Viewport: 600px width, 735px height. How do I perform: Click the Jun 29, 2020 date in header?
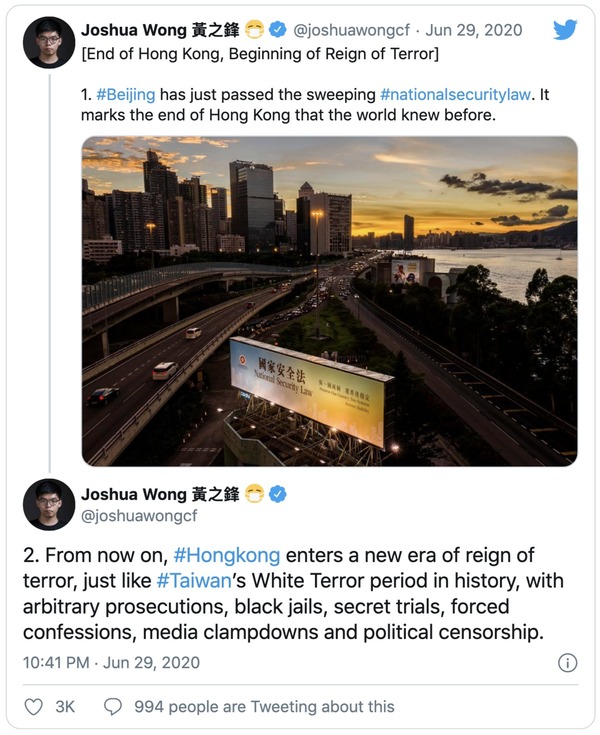pos(474,30)
